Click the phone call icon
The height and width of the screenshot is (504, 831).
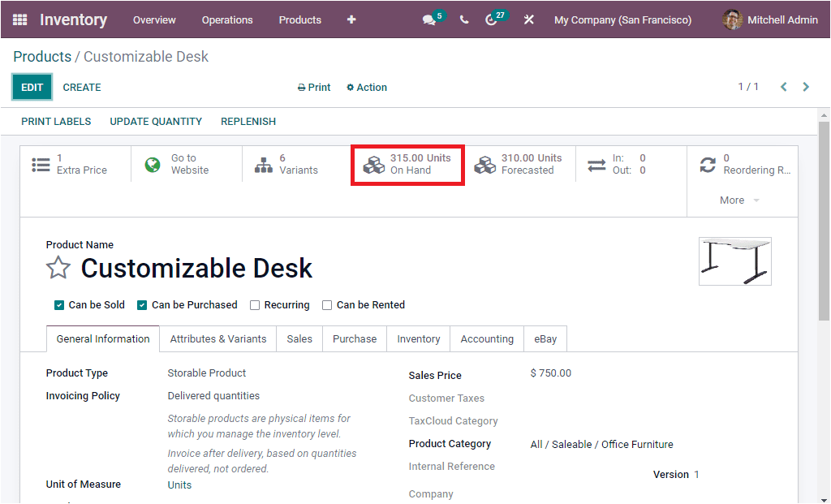click(x=463, y=19)
